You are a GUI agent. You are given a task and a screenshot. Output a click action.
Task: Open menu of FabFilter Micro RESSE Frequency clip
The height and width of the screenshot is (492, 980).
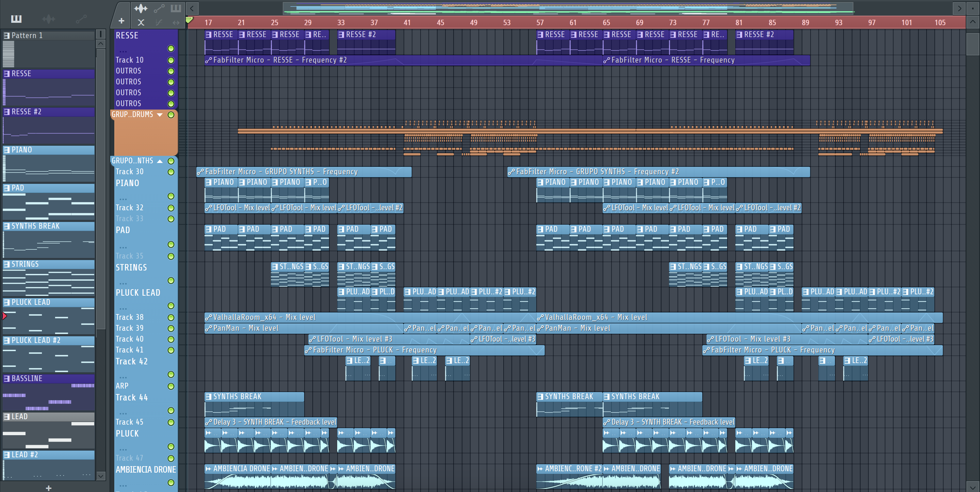606,60
